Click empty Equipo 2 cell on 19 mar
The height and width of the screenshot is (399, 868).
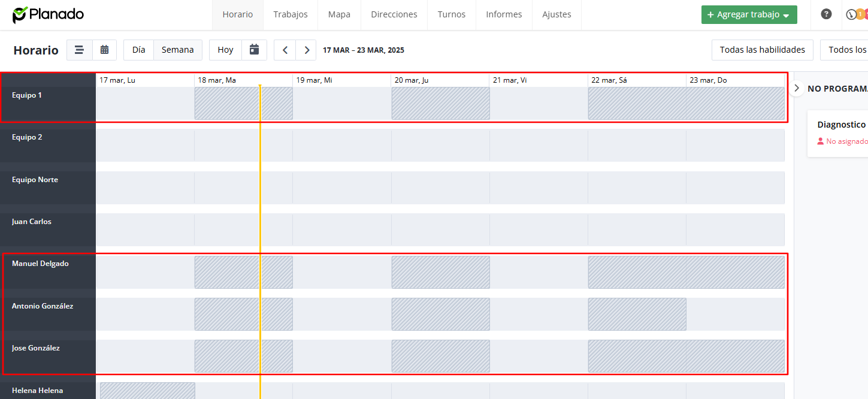(x=342, y=145)
